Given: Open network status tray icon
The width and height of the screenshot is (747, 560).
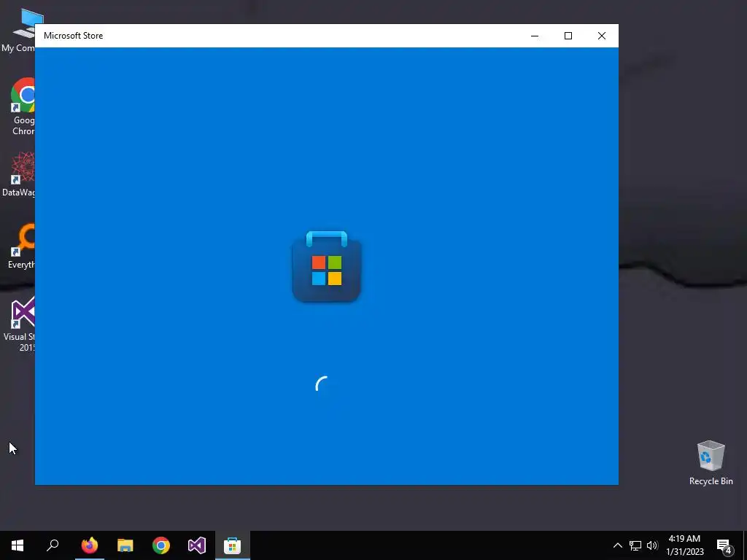Looking at the screenshot, I should tap(635, 545).
